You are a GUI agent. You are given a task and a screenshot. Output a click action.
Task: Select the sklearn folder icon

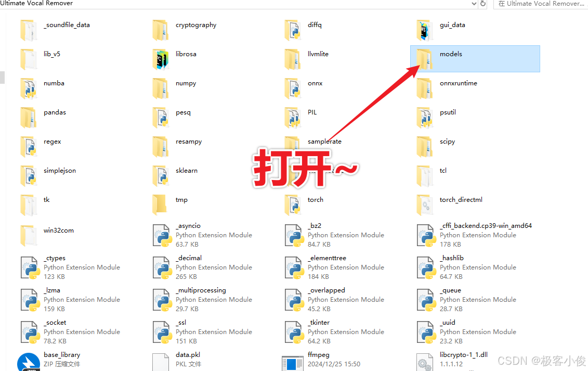click(x=161, y=175)
